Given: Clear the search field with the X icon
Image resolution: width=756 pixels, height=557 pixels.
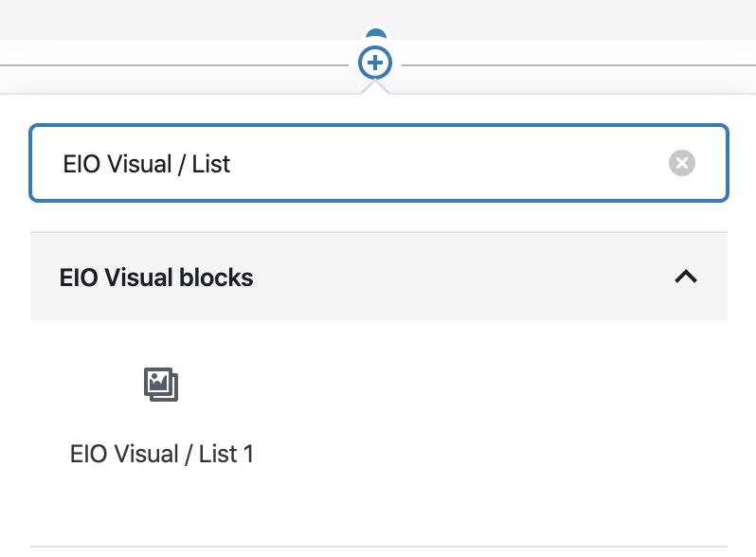Looking at the screenshot, I should pos(682,163).
